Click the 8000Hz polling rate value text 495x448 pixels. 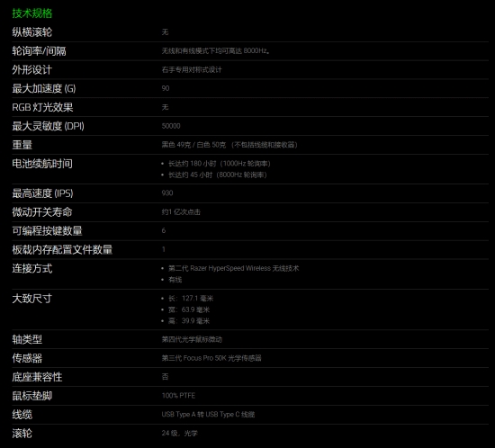pos(216,50)
